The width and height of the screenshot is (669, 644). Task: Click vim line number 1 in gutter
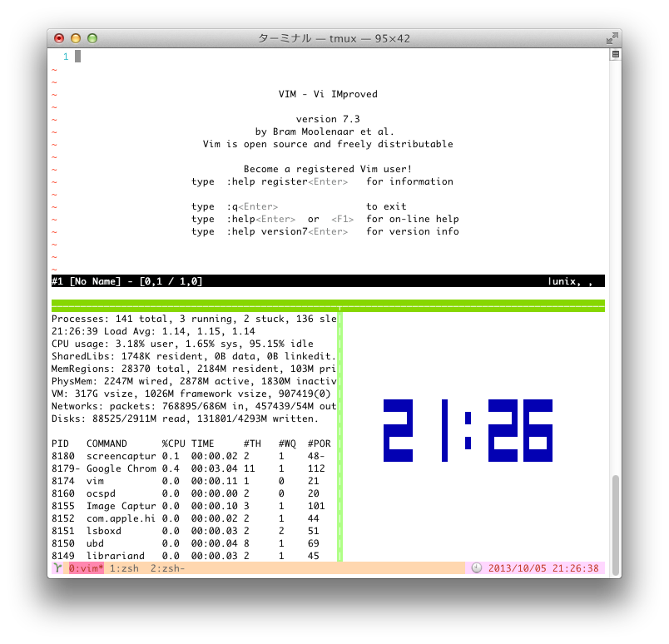[66, 57]
